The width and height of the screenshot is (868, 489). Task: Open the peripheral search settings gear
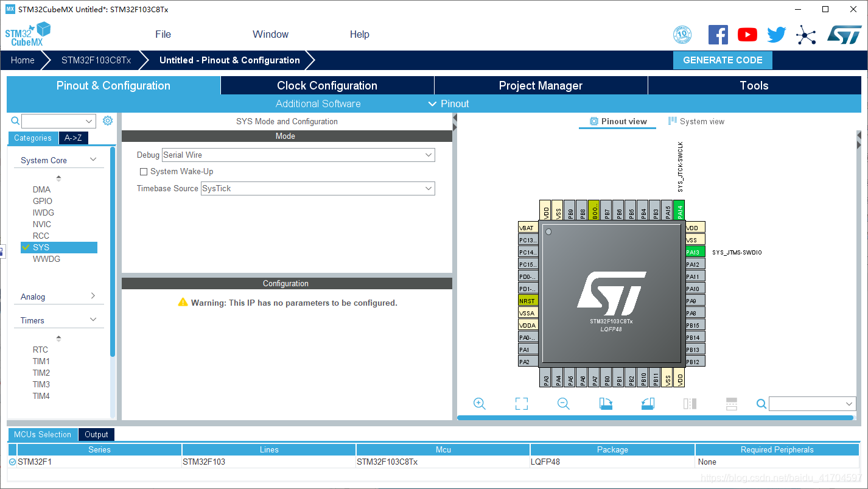click(x=108, y=121)
